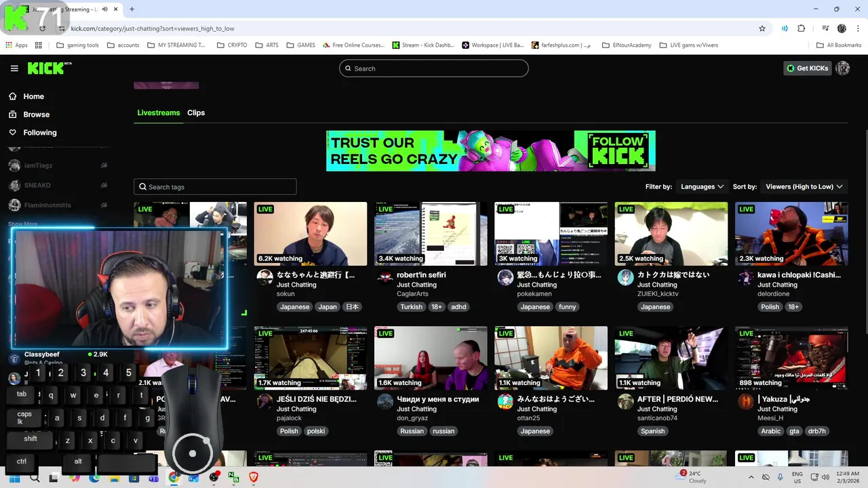Image resolution: width=868 pixels, height=488 pixels.
Task: Select the polski tag
Action: coord(315,431)
